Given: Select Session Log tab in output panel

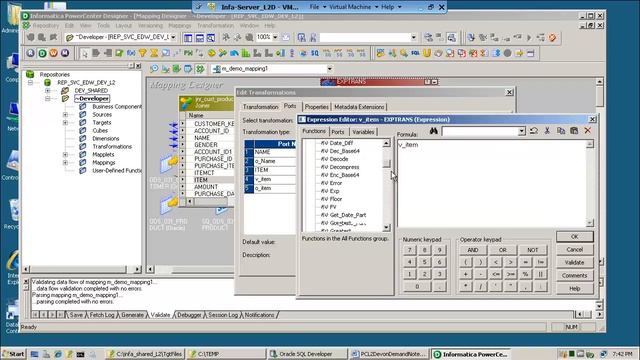Looking at the screenshot, I should tap(223, 315).
